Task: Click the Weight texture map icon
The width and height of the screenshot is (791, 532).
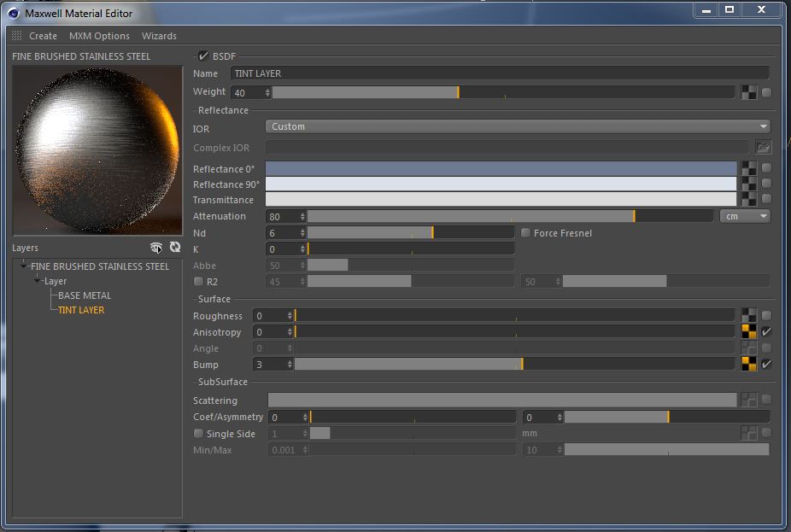Action: [748, 92]
